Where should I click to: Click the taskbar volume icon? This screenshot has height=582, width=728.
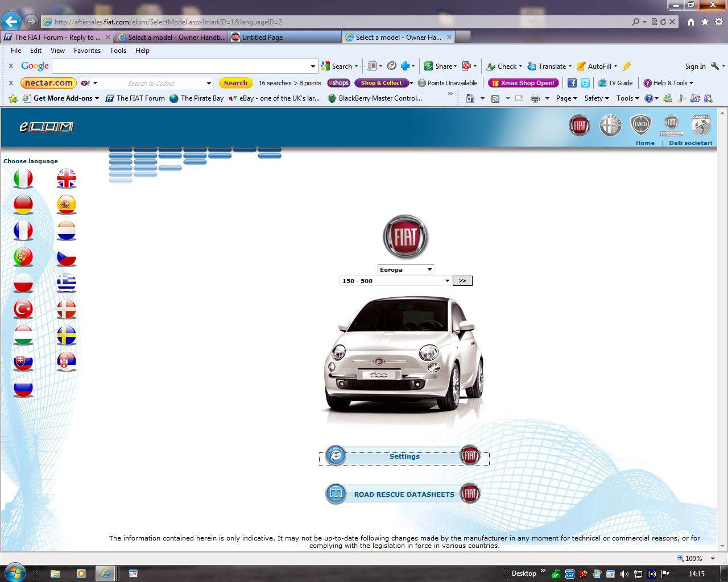pyautogui.click(x=624, y=574)
